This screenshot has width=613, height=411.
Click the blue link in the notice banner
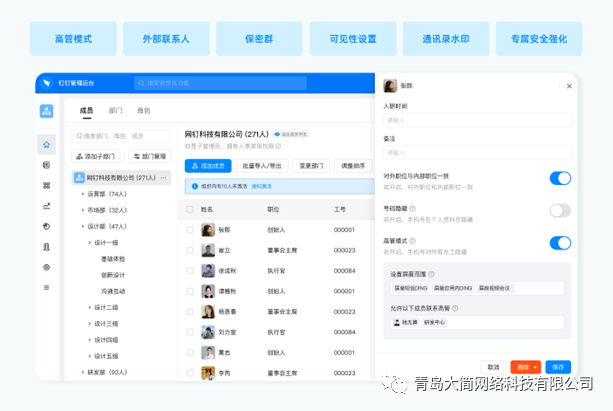tap(261, 186)
